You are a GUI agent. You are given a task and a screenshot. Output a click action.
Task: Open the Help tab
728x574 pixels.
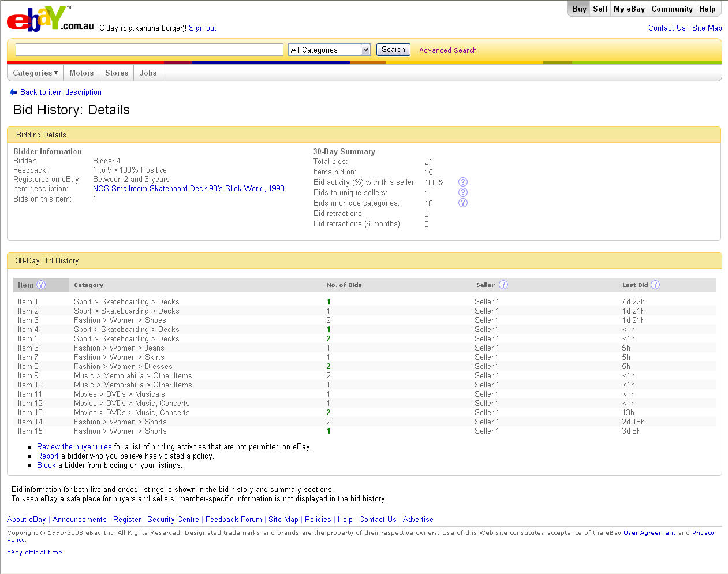tap(707, 9)
